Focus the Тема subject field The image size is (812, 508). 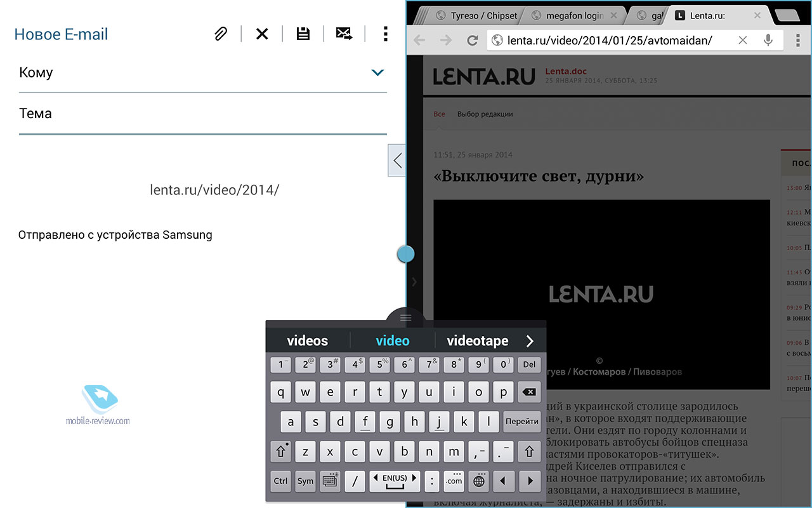[x=203, y=114]
